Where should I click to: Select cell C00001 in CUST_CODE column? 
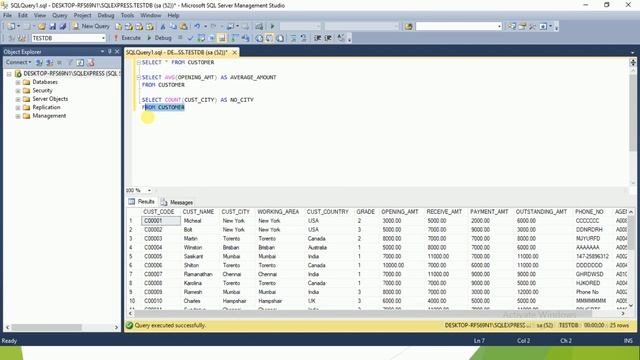click(161, 221)
